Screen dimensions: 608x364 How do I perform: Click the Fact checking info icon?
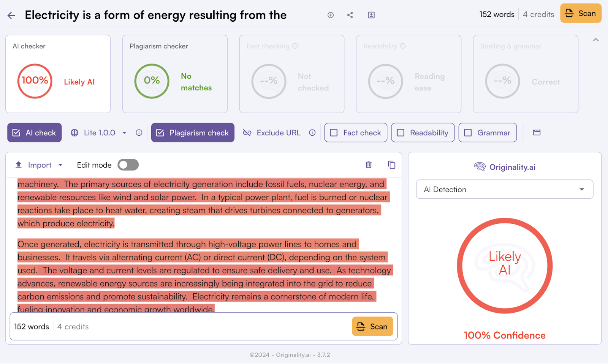[x=295, y=46]
